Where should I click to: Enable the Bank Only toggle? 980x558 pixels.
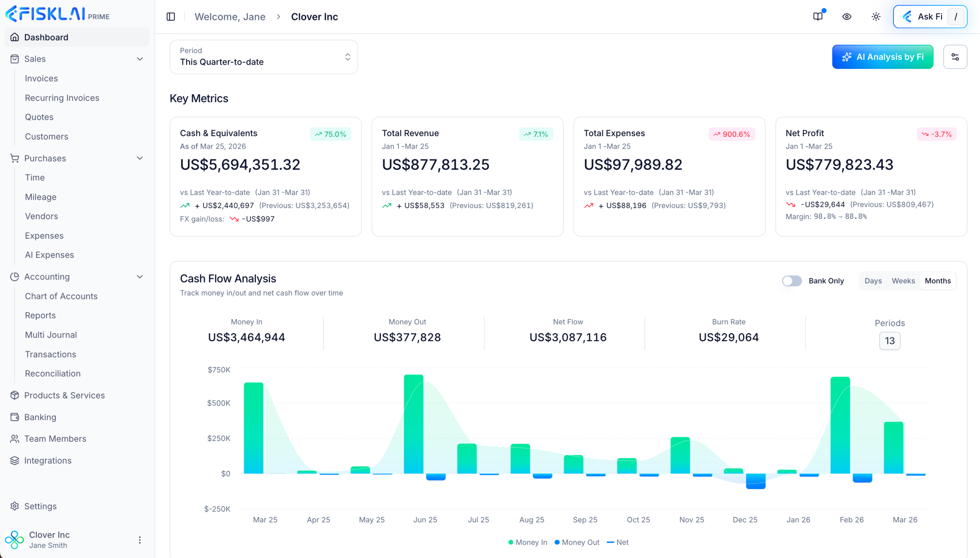pos(792,281)
